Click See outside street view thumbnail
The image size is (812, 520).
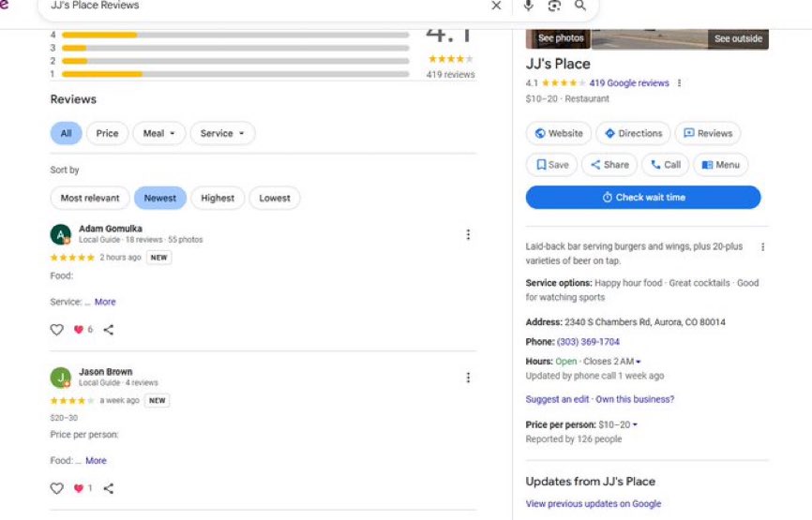[738, 38]
